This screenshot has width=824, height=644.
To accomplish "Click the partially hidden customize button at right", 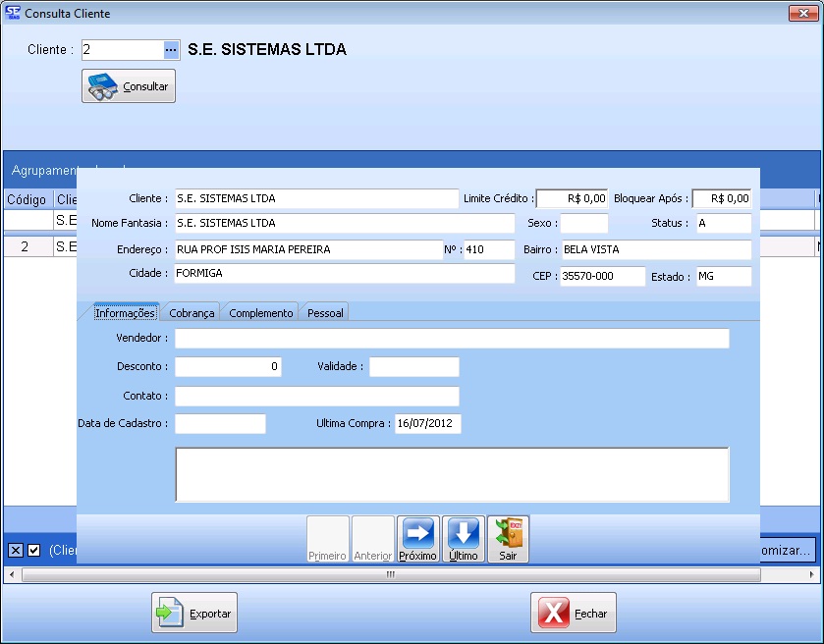I will tap(786, 550).
